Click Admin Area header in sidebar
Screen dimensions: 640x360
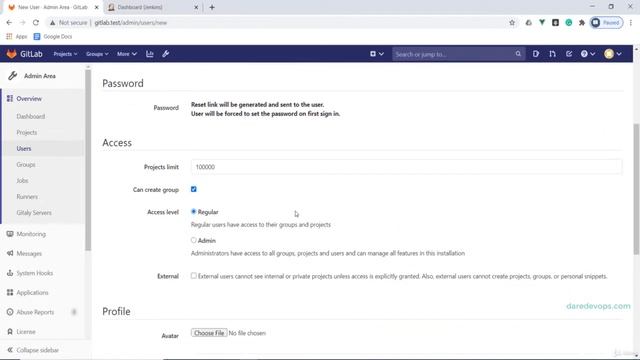tap(40, 76)
